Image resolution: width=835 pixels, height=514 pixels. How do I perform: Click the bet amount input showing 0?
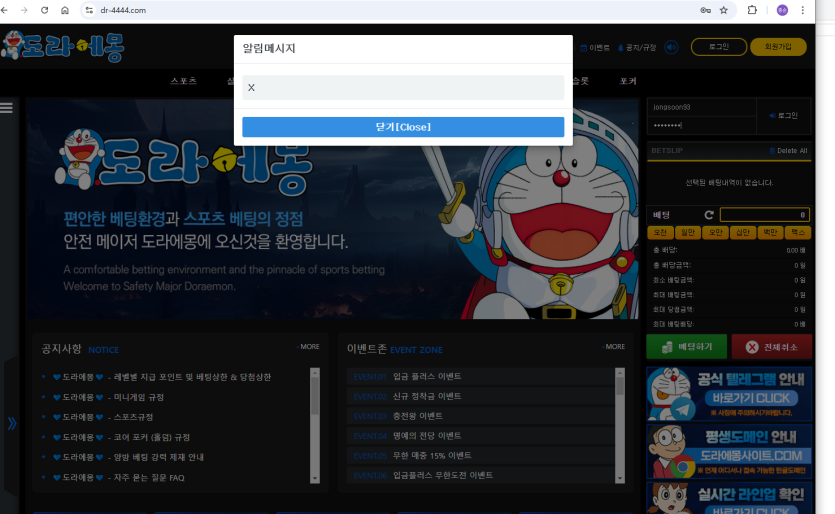tap(765, 215)
